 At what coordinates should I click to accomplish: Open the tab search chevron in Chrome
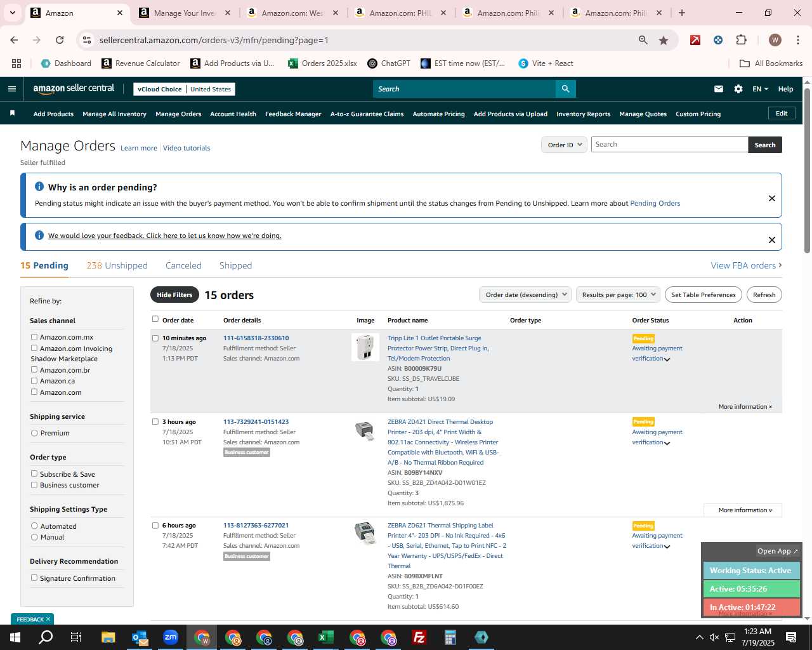coord(13,13)
